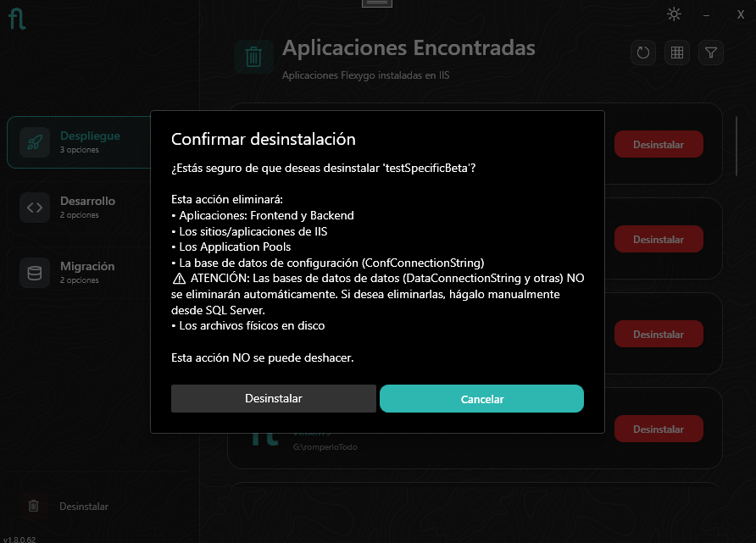Click the Migración database icon
The height and width of the screenshot is (543, 756).
coord(35,273)
